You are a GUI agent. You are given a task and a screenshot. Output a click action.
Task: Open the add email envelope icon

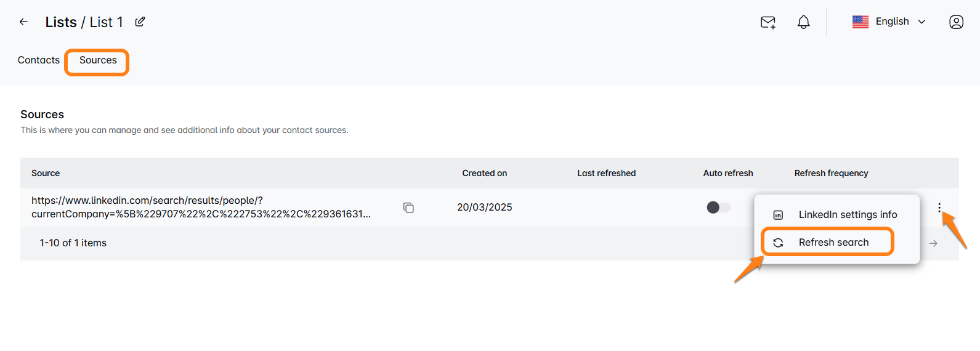[768, 23]
